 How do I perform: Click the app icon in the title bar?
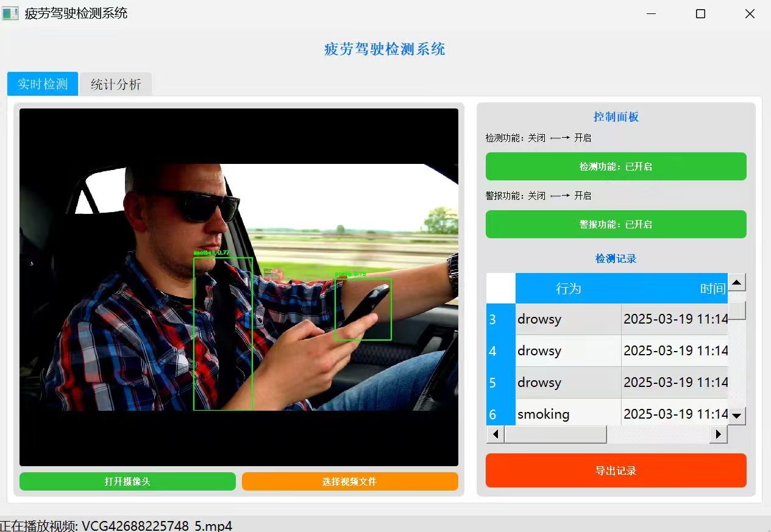(x=10, y=13)
